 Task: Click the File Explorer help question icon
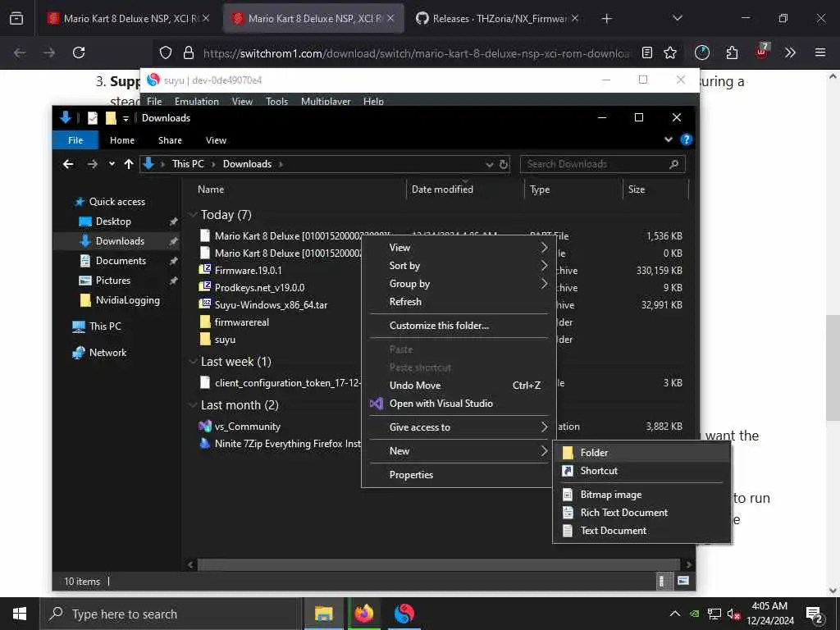tap(686, 139)
